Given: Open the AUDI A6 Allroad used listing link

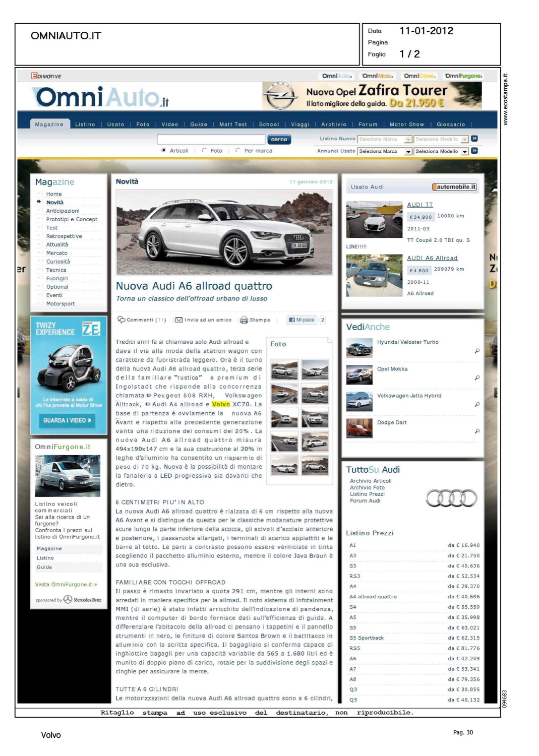Looking at the screenshot, I should (432, 258).
